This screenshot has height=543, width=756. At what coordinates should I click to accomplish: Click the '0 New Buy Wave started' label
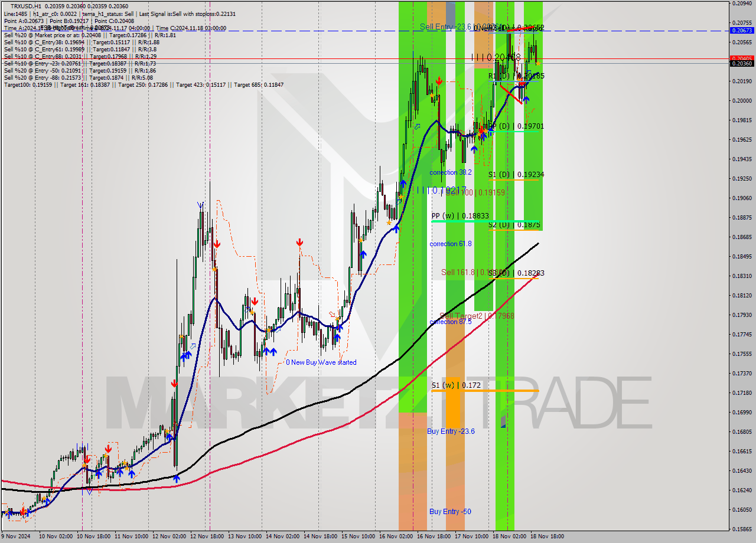point(321,362)
